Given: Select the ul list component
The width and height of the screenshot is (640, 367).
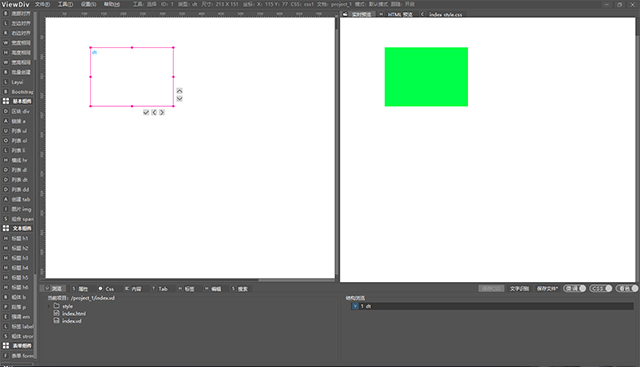Looking at the screenshot, I should tap(17, 131).
